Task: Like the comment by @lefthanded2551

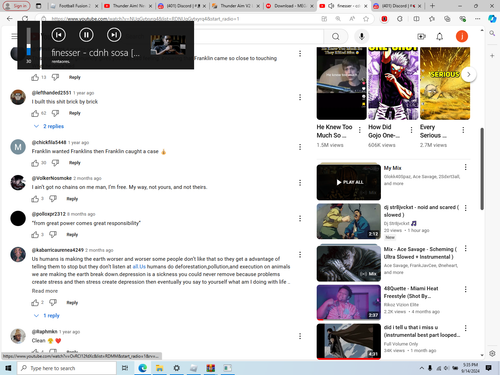Action: pos(35,113)
